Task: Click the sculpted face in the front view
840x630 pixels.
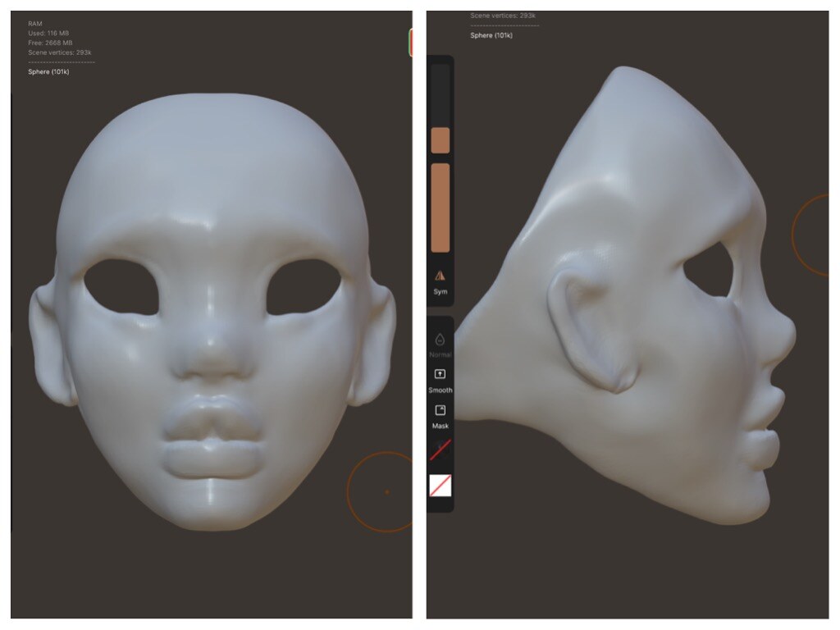Action: [212, 312]
